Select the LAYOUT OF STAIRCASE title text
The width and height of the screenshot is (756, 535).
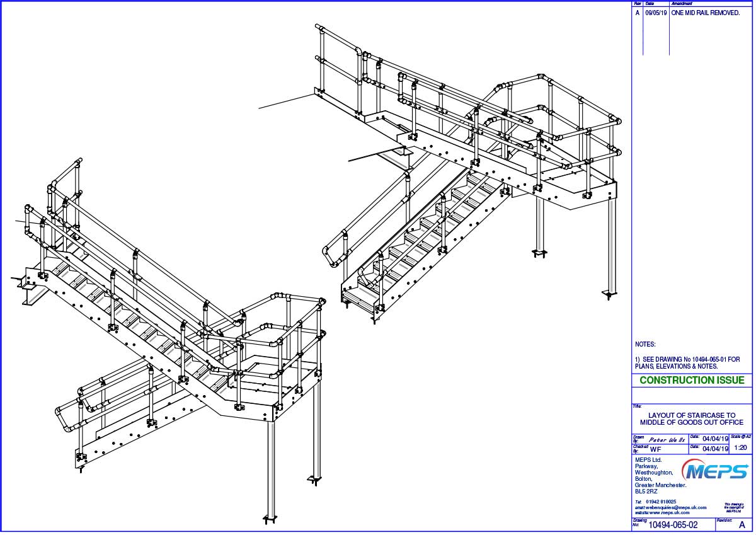point(691,419)
